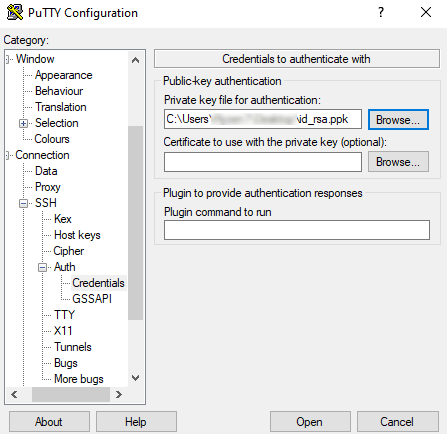Select Window category
Image resolution: width=447 pixels, height=434 pixels.
point(35,59)
